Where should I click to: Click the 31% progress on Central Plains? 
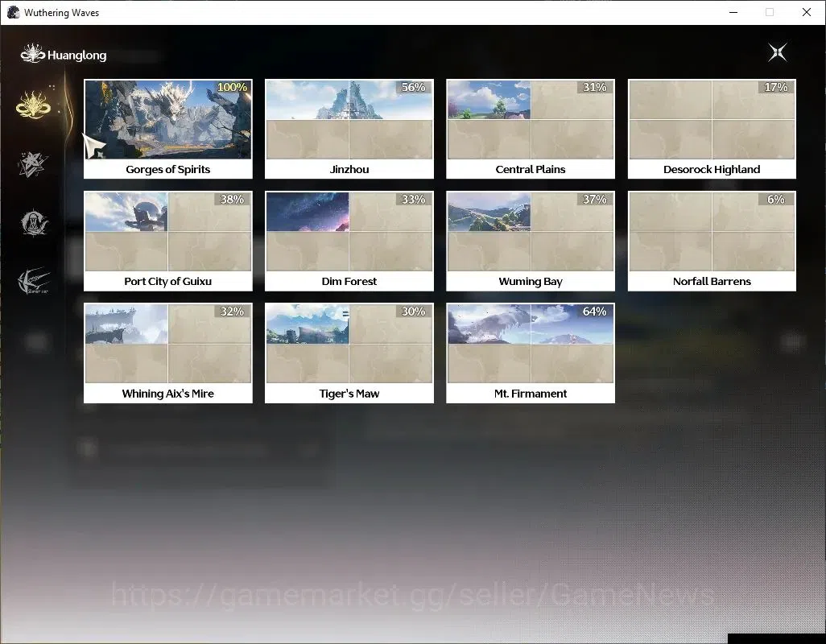(x=595, y=88)
